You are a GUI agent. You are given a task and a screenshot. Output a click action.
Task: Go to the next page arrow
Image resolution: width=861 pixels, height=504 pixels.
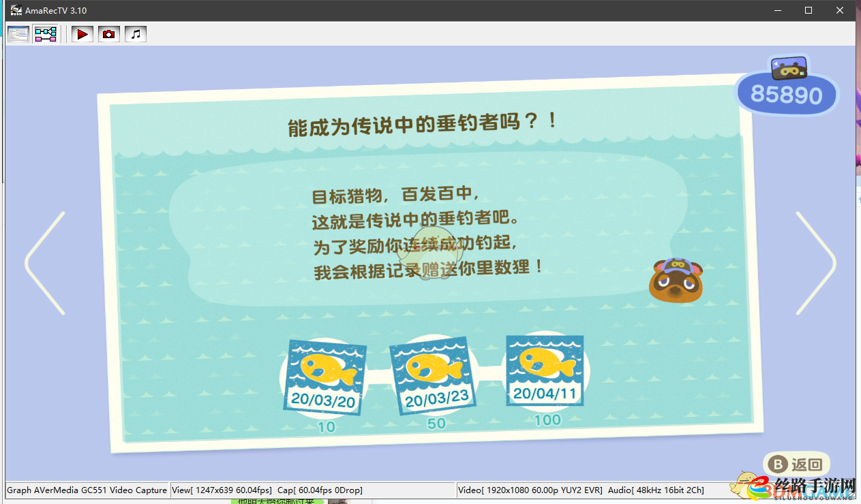tap(815, 263)
